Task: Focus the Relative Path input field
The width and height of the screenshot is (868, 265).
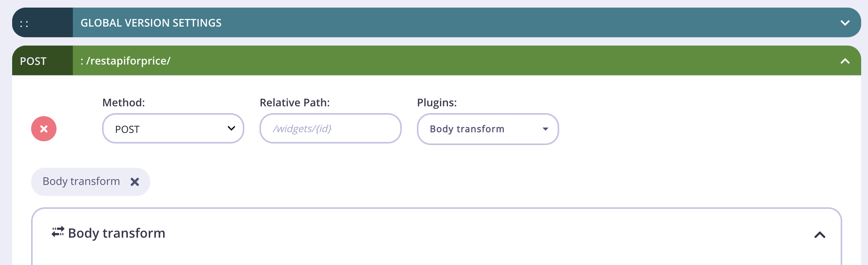Action: tap(330, 128)
